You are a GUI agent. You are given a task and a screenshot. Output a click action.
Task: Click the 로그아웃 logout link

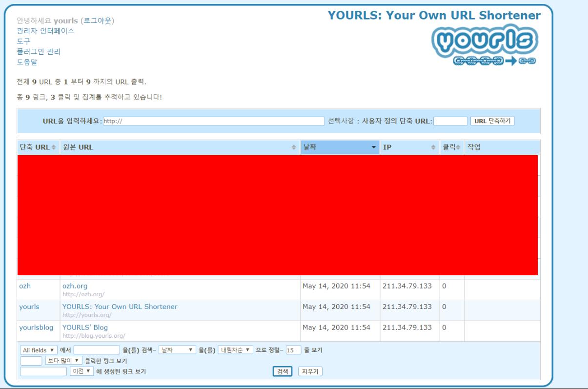pos(98,20)
